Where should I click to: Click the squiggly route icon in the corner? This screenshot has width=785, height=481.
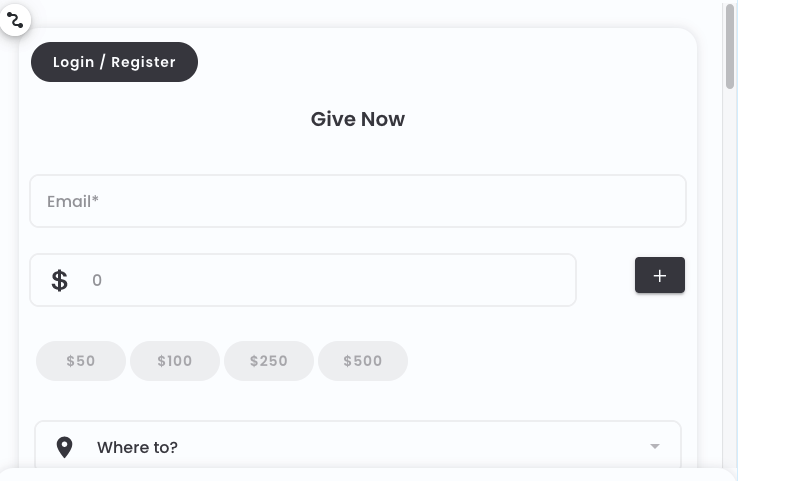[15, 20]
